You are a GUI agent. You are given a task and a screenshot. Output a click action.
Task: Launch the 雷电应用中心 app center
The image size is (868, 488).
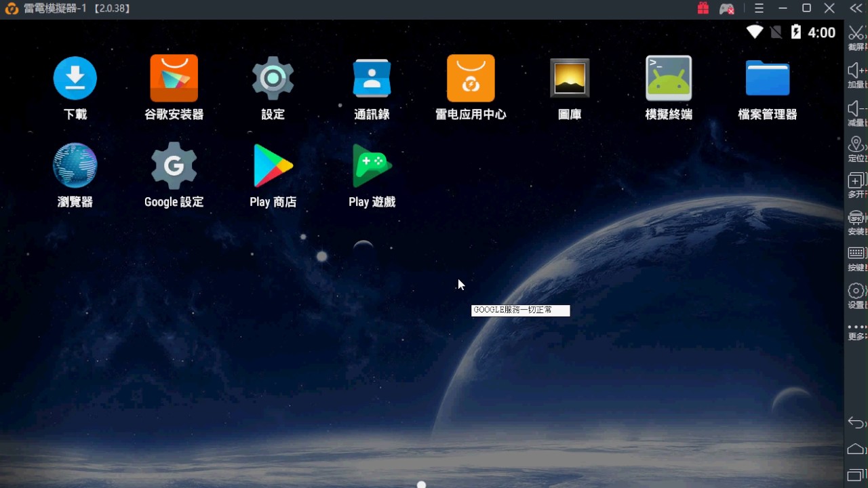471,78
